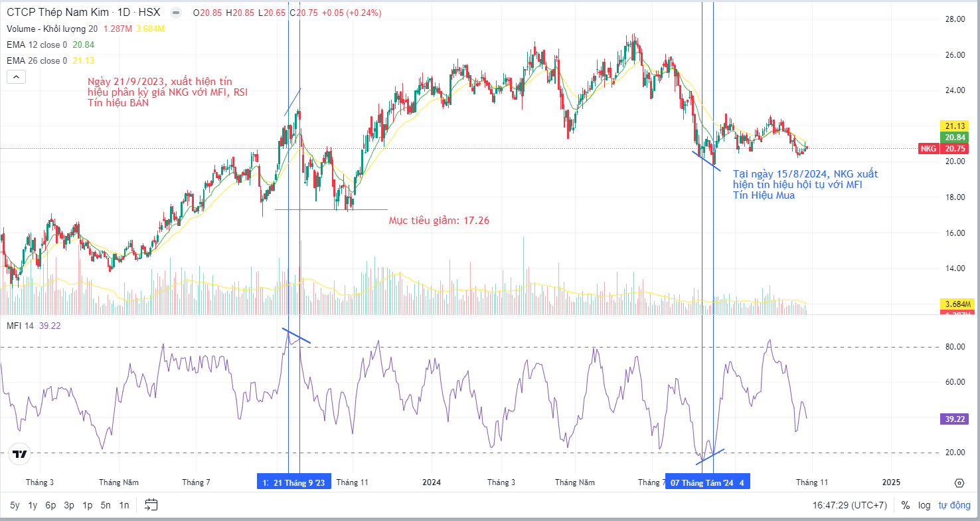Click the 14.00 price axis label
Viewport: 980px width, 521px height.
(955, 268)
